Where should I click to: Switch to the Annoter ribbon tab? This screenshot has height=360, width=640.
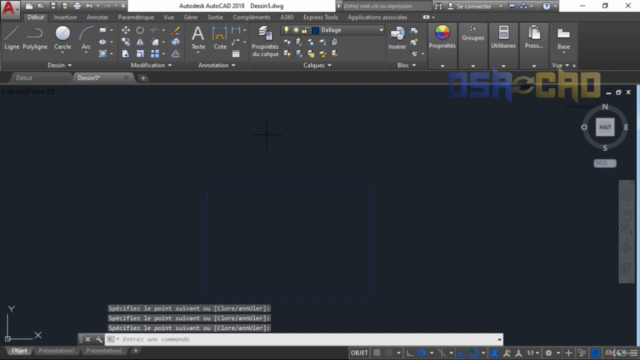[x=98, y=17]
